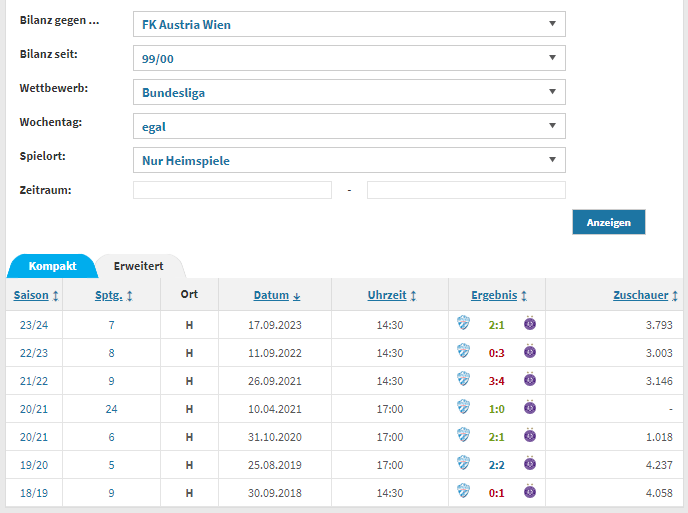Click home team crest in 30.09.2018 row
Image resolution: width=688 pixels, height=513 pixels.
click(463, 492)
